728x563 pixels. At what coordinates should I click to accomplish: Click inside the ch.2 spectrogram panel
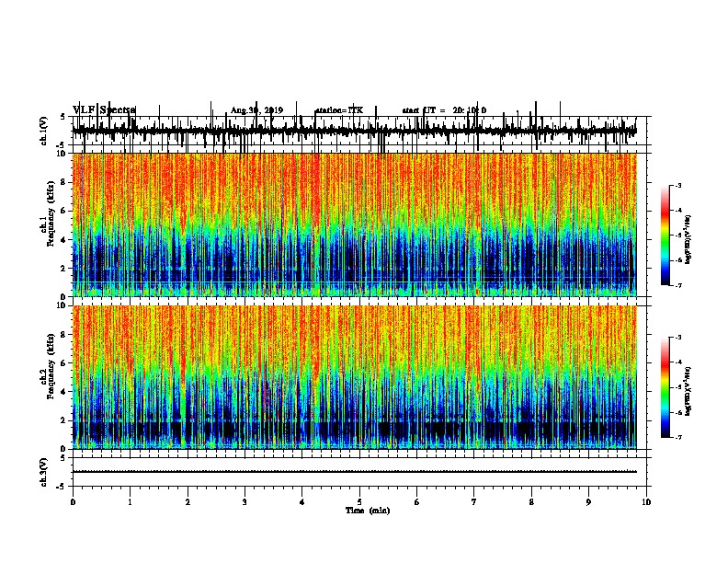pyautogui.click(x=354, y=377)
